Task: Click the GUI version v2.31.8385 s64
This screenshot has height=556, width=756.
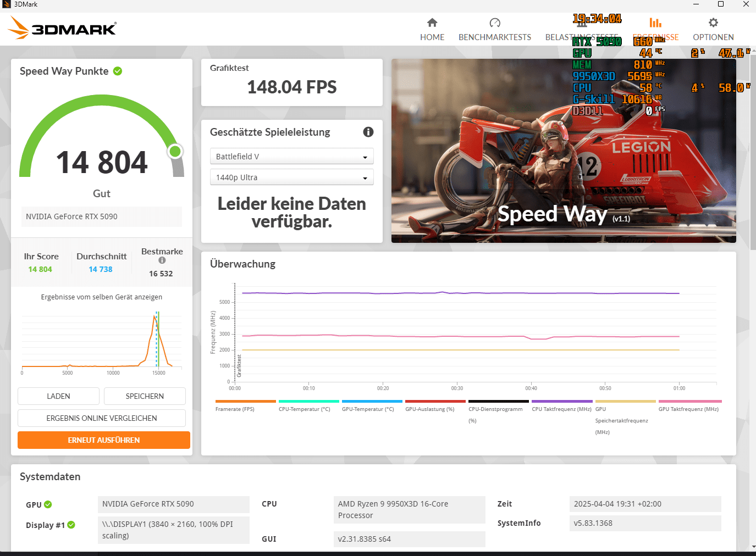Action: pos(410,539)
